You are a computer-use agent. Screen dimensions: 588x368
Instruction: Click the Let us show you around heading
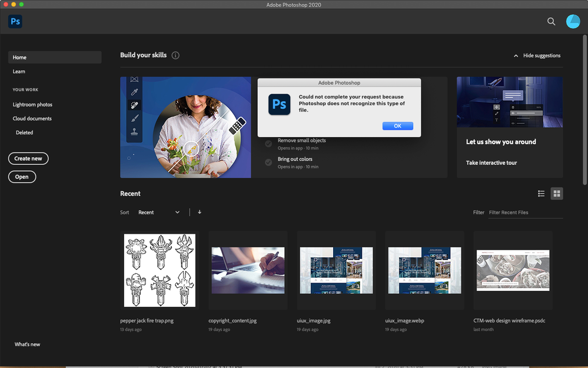click(501, 141)
